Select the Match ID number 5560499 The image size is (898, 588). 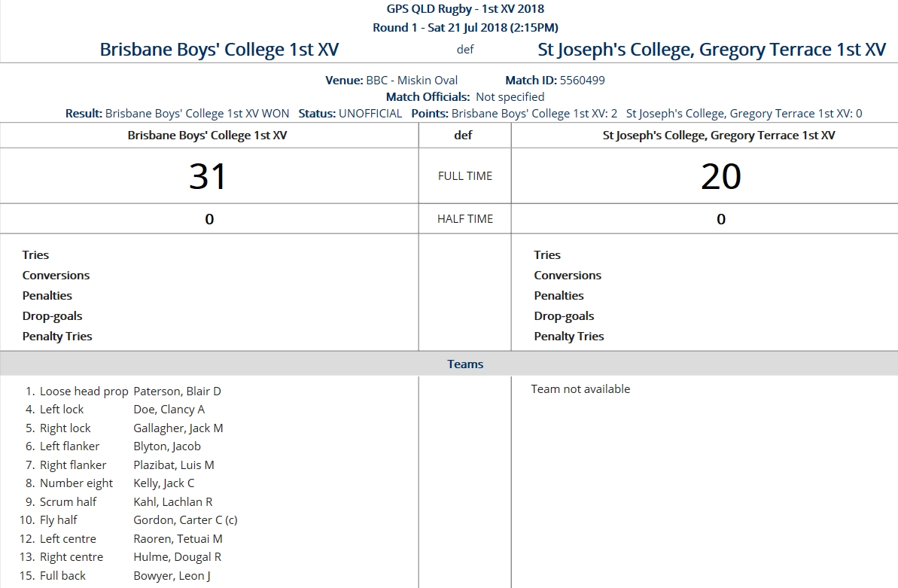pyautogui.click(x=582, y=81)
